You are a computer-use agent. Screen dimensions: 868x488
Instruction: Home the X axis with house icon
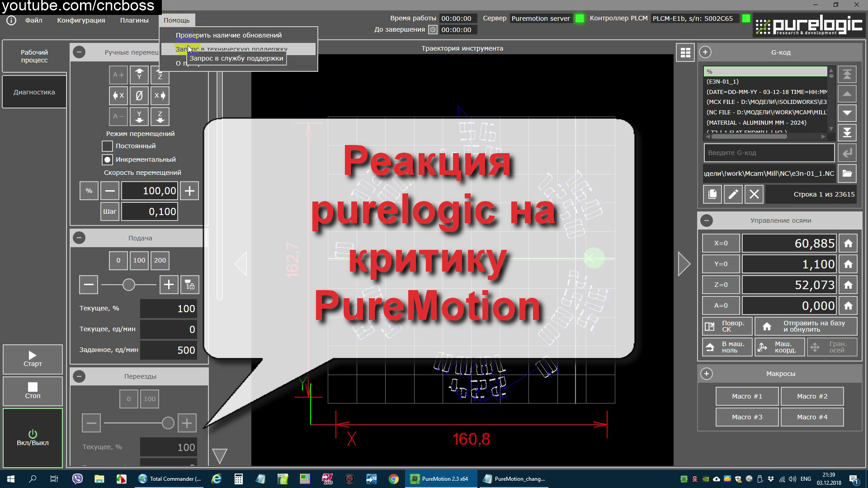pyautogui.click(x=848, y=244)
